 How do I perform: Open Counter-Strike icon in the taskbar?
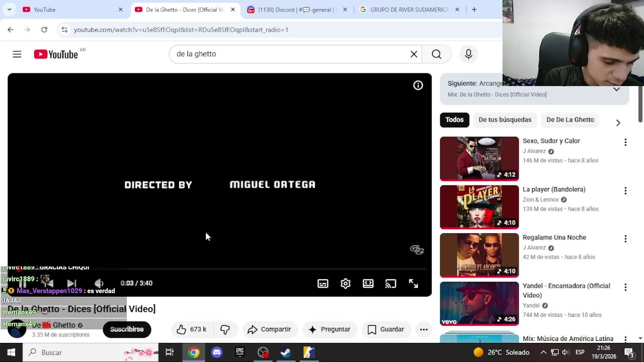coord(309,352)
